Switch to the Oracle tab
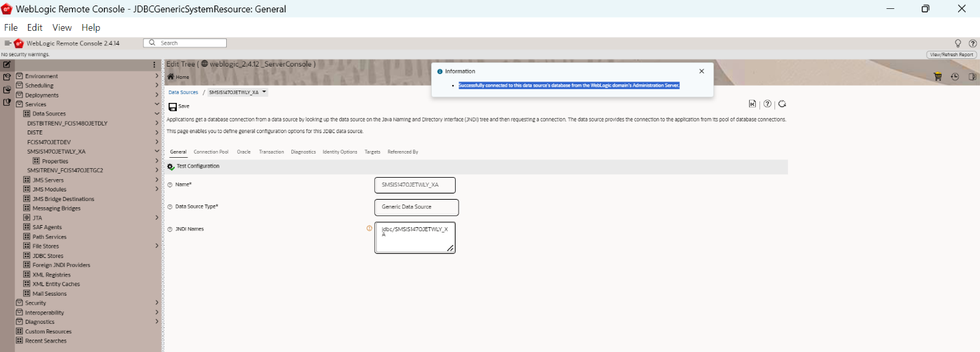This screenshot has height=352, width=980. click(x=243, y=152)
